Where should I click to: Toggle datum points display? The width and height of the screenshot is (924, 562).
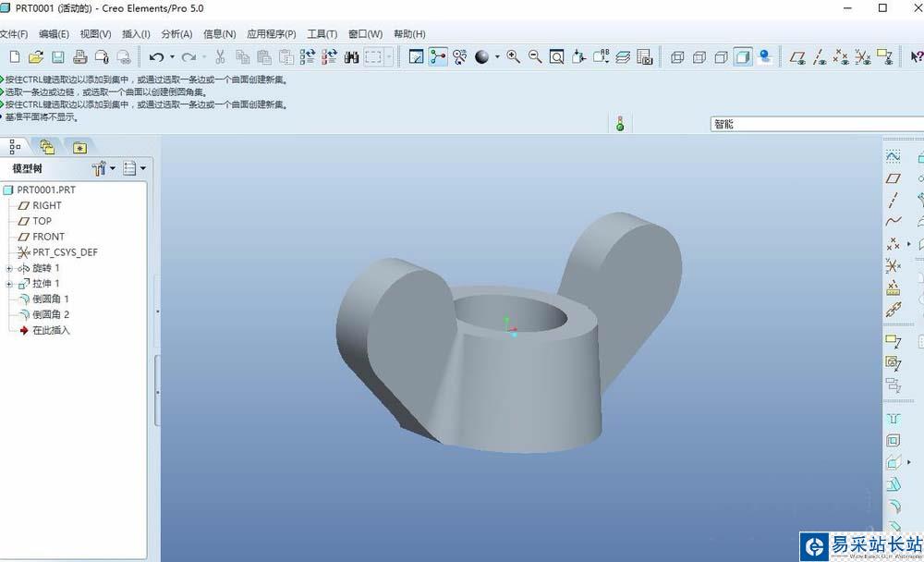841,57
